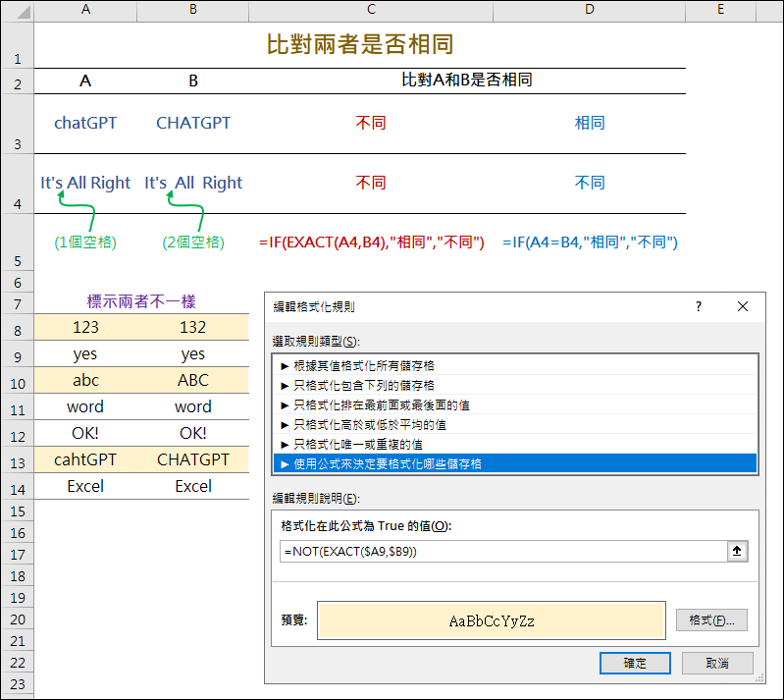The width and height of the screenshot is (784, 700).
Task: Click highlighted cell with cahtGPT
Action: pyautogui.click(x=85, y=459)
